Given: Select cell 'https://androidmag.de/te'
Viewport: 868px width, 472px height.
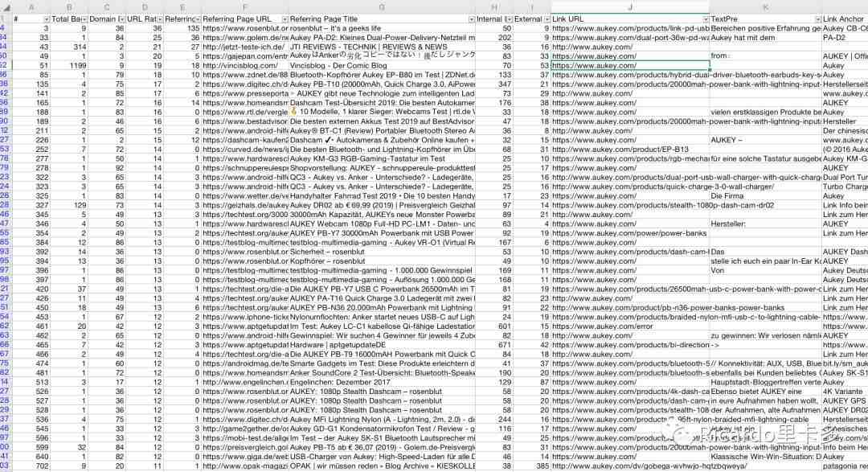Looking at the screenshot, I should click(x=245, y=363).
